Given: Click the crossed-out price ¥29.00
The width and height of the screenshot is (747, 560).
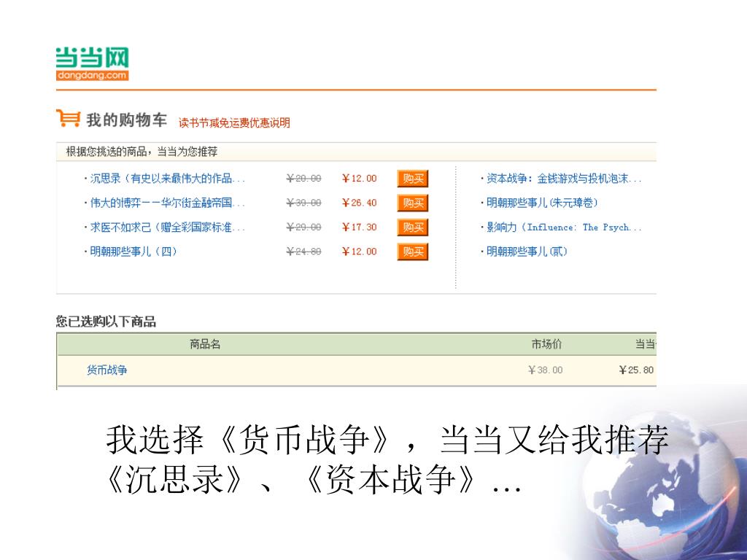Looking at the screenshot, I should coord(303,227).
